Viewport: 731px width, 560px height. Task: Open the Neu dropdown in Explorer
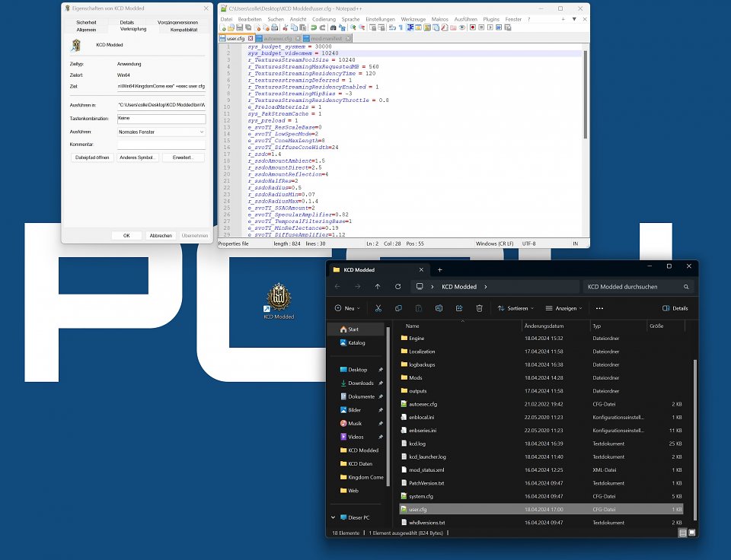(348, 308)
